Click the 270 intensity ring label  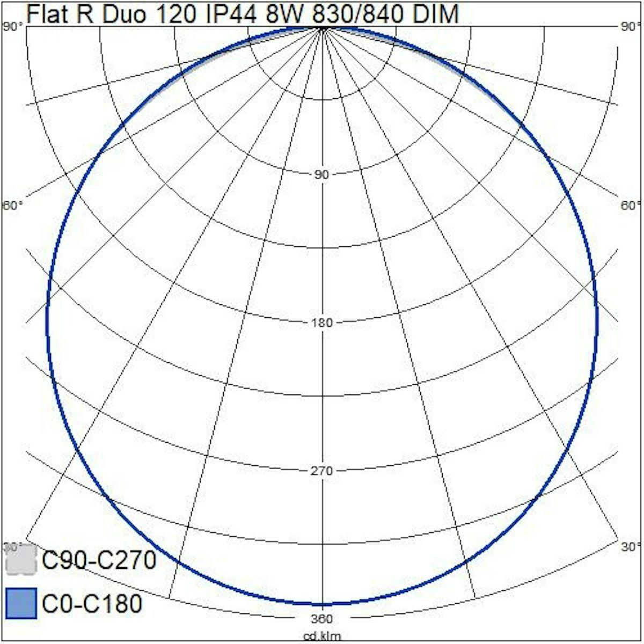321,471
